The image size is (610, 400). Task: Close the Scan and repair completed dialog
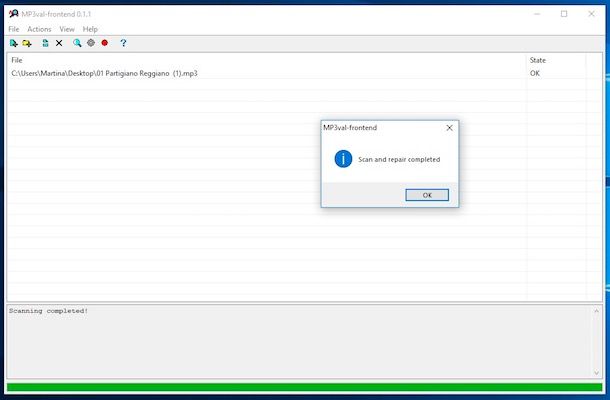[449, 128]
